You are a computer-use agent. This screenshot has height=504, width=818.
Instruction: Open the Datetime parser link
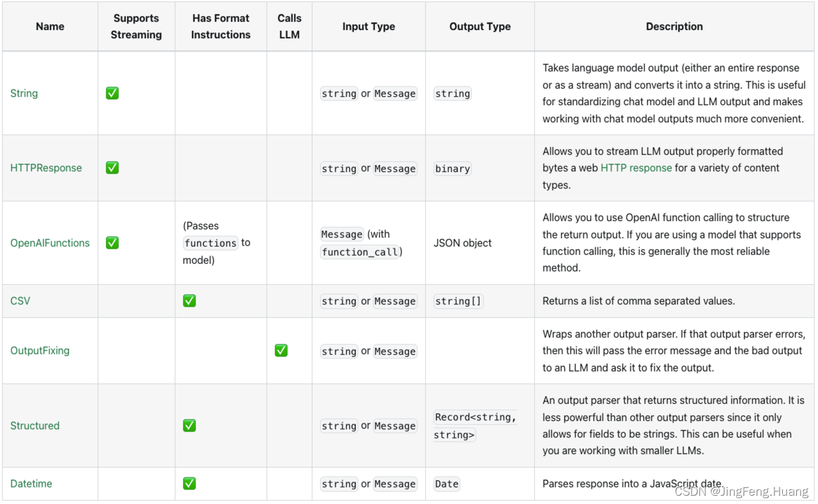(31, 484)
